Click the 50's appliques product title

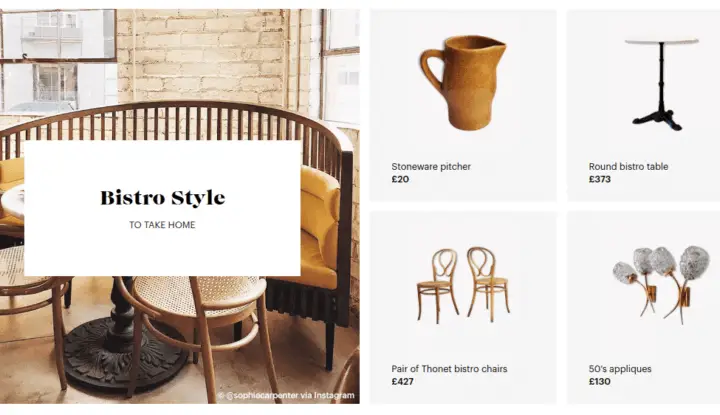pos(620,369)
